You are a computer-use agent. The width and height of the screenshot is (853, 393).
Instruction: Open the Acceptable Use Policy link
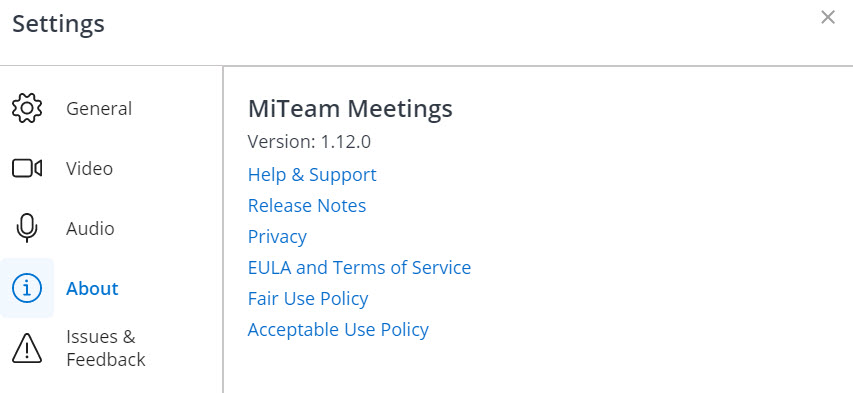[x=338, y=330]
